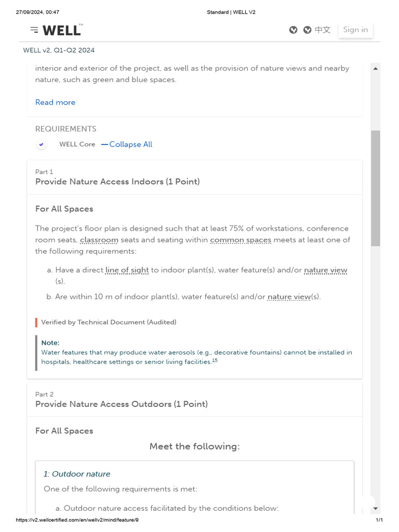
Task: Click the vertical scrollbar thumb
Action: tap(375, 187)
